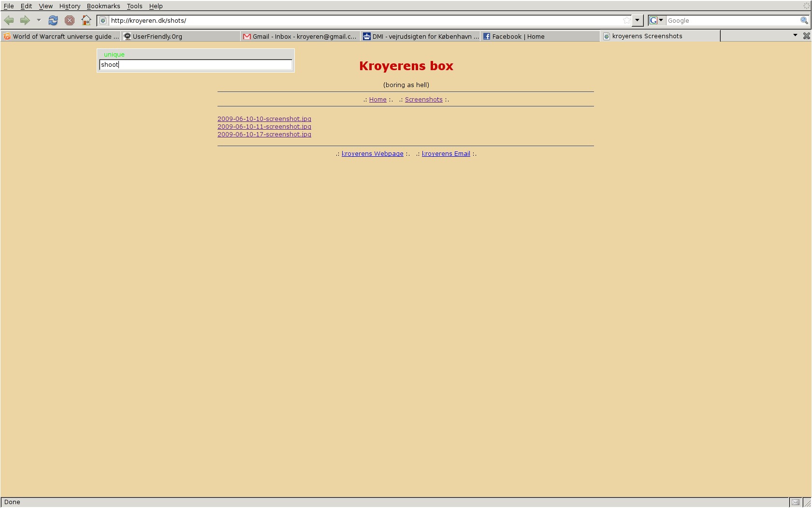Image resolution: width=812 pixels, height=508 pixels.
Task: Click the mail icon in status bar
Action: click(x=795, y=502)
